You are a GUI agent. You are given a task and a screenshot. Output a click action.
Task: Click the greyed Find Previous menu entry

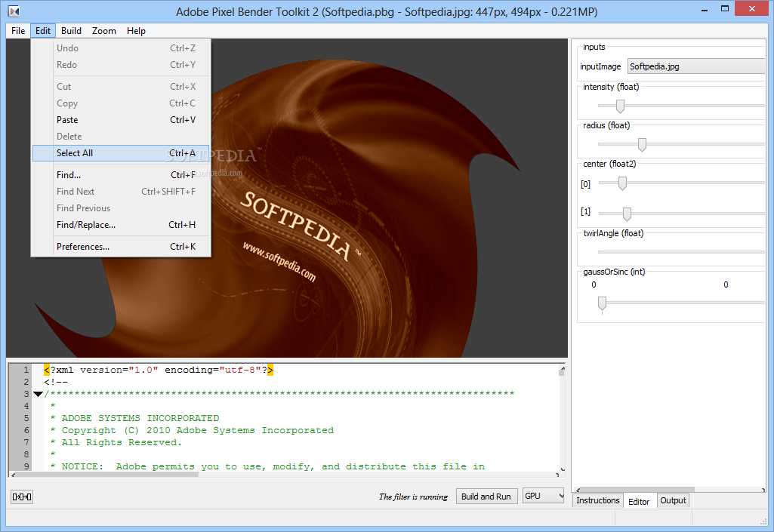click(121, 208)
